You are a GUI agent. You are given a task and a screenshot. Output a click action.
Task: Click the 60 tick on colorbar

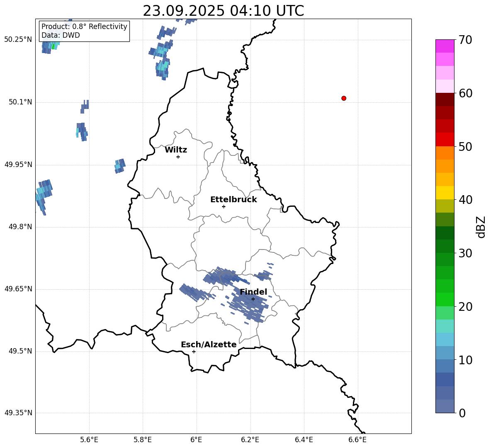[x=465, y=93]
